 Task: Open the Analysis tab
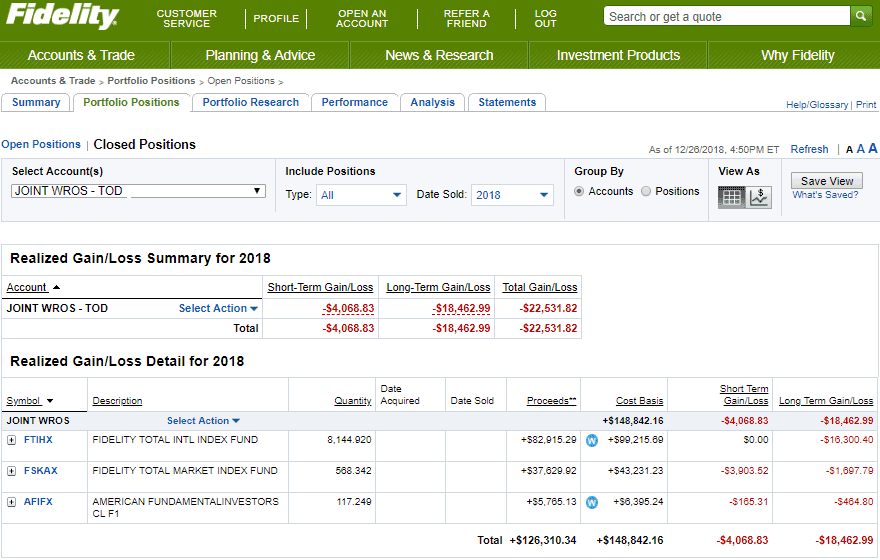(x=432, y=102)
